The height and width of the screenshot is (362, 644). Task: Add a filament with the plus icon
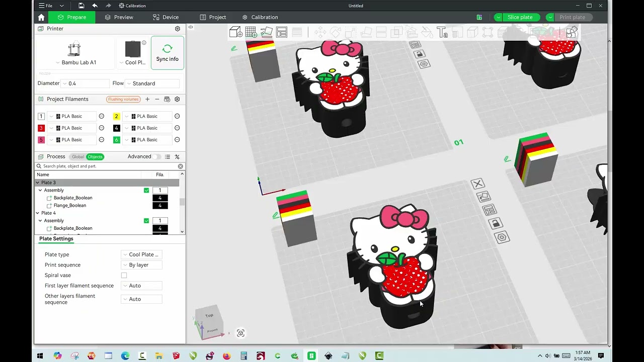[x=147, y=99]
